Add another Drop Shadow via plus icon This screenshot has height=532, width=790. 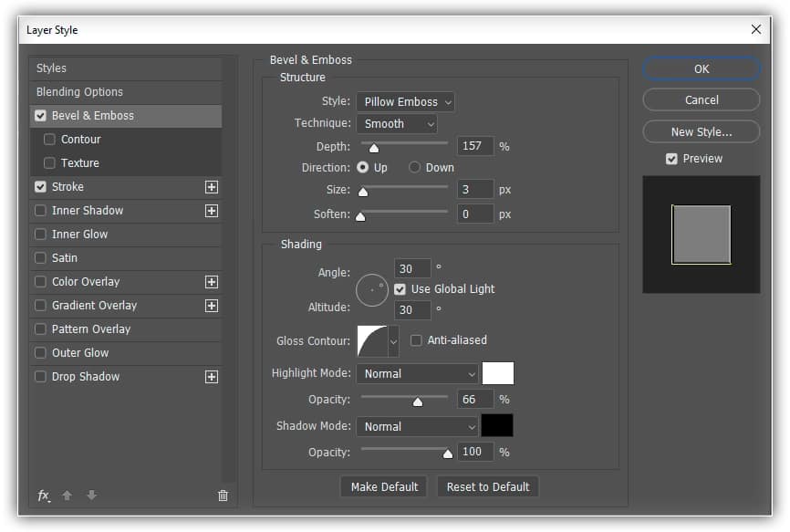(x=211, y=376)
